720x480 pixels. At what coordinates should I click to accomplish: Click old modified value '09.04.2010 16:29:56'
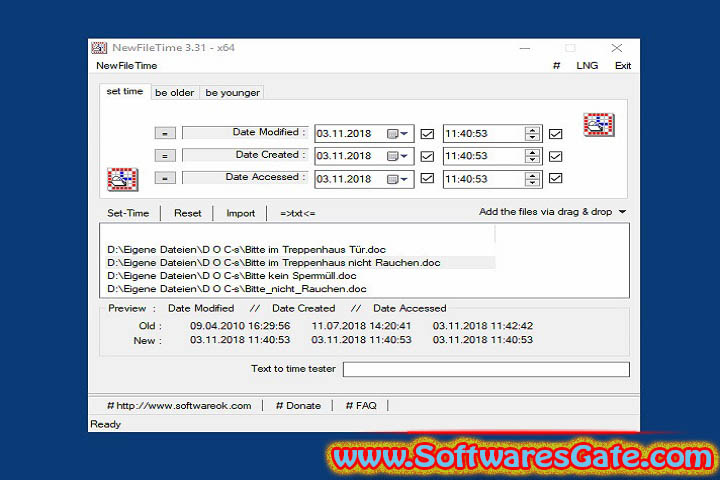point(240,326)
